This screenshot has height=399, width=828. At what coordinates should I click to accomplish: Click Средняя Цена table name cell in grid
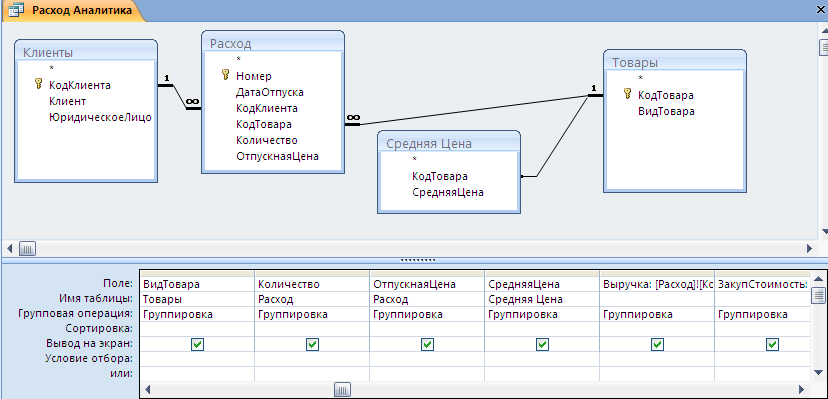(542, 299)
